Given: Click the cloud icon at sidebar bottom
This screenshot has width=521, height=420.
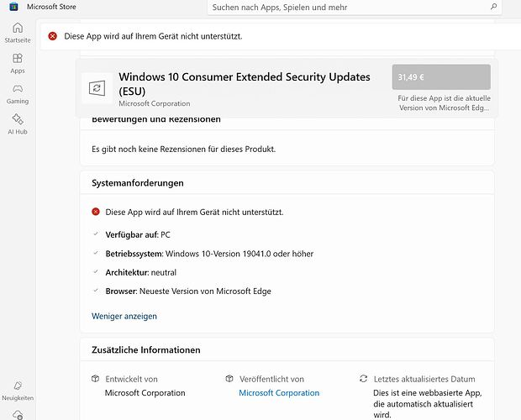Looking at the screenshot, I should pyautogui.click(x=18, y=414).
